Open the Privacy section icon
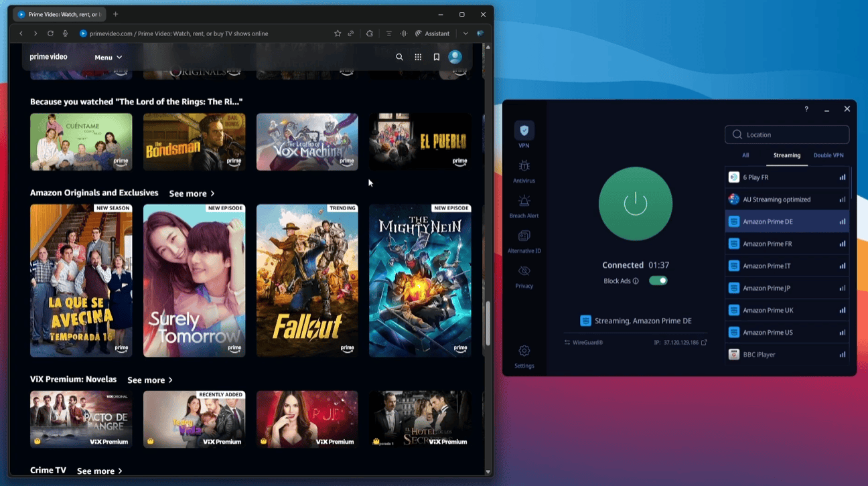The image size is (868, 486). (x=524, y=276)
